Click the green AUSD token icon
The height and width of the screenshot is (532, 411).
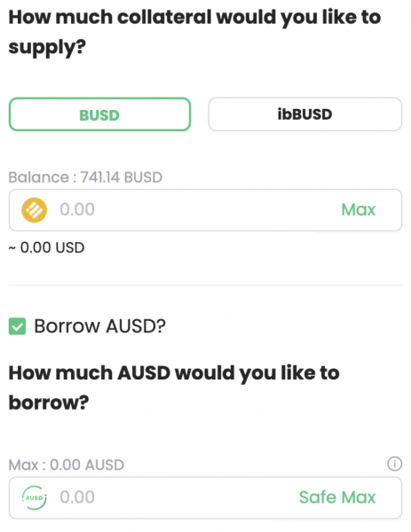coord(35,497)
